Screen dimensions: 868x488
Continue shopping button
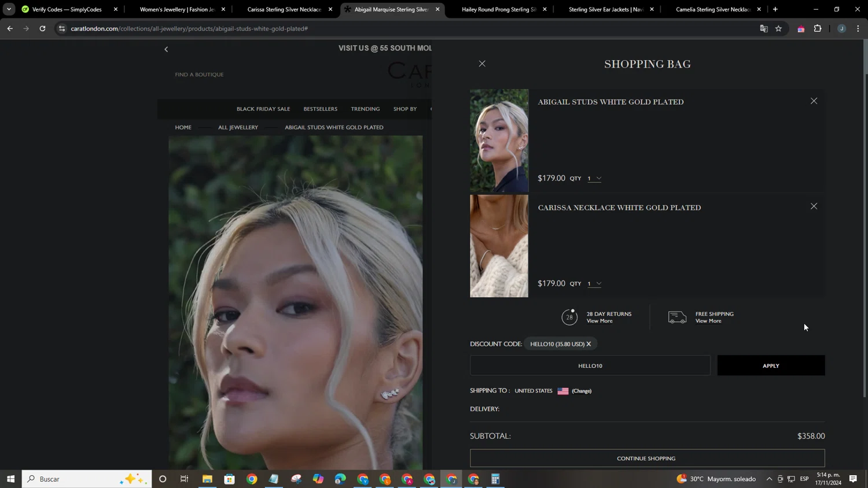[x=647, y=459]
